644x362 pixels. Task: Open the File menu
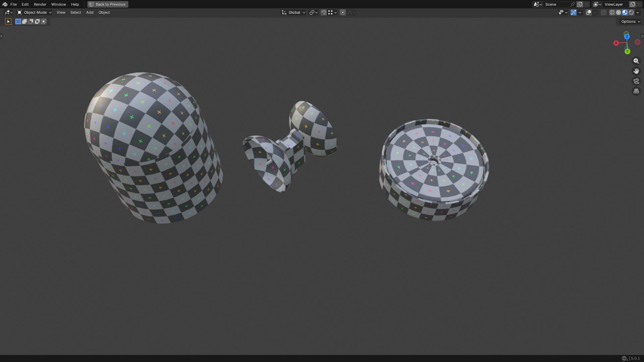(x=13, y=4)
